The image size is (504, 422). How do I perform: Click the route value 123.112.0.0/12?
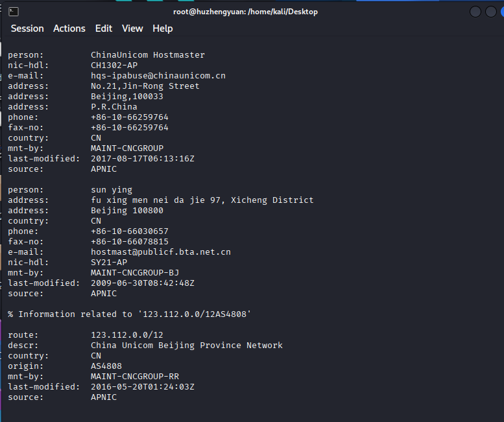pos(127,335)
